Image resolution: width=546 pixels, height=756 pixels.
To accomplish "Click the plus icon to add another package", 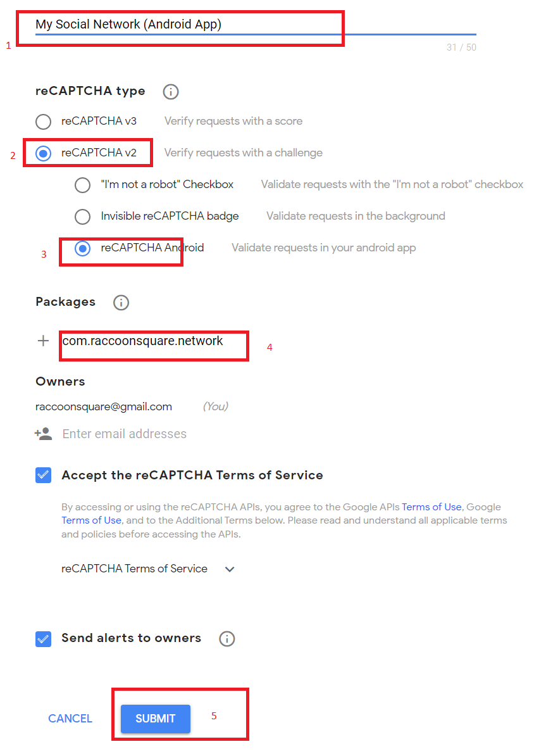I will pyautogui.click(x=43, y=340).
